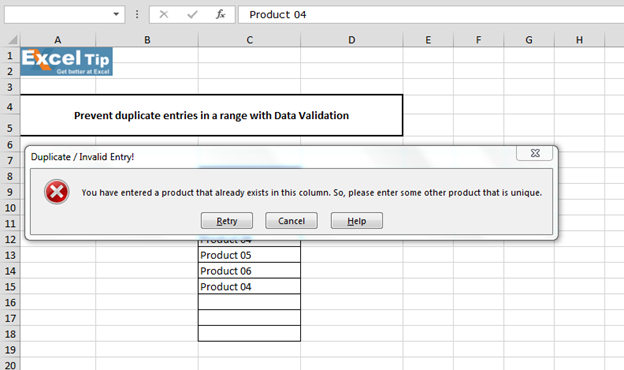
Task: Click the Select All corner triangle
Action: pyautogui.click(x=13, y=40)
